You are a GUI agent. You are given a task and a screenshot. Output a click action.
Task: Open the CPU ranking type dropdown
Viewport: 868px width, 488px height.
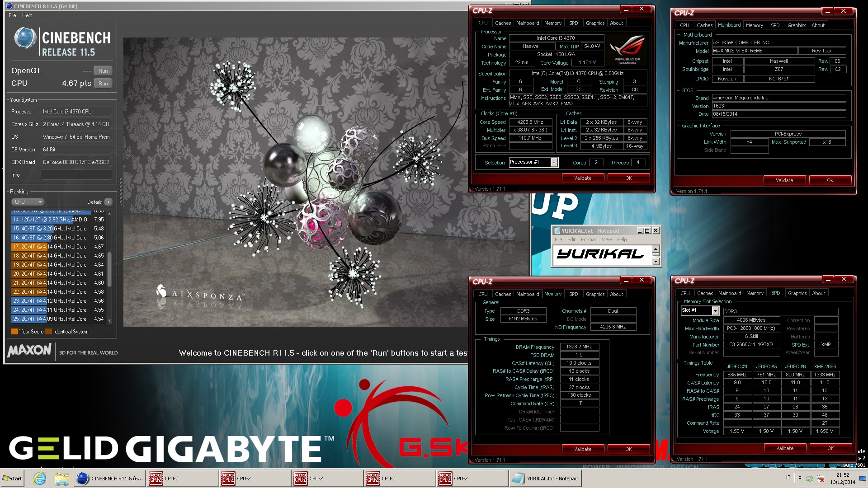[28, 202]
